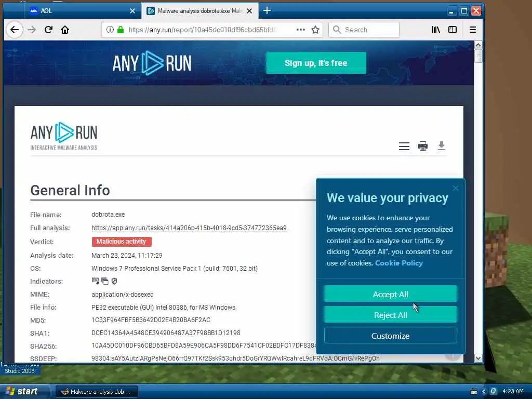This screenshot has width=532, height=399.
Task: Switch to the AOL tab
Action: coord(82,11)
